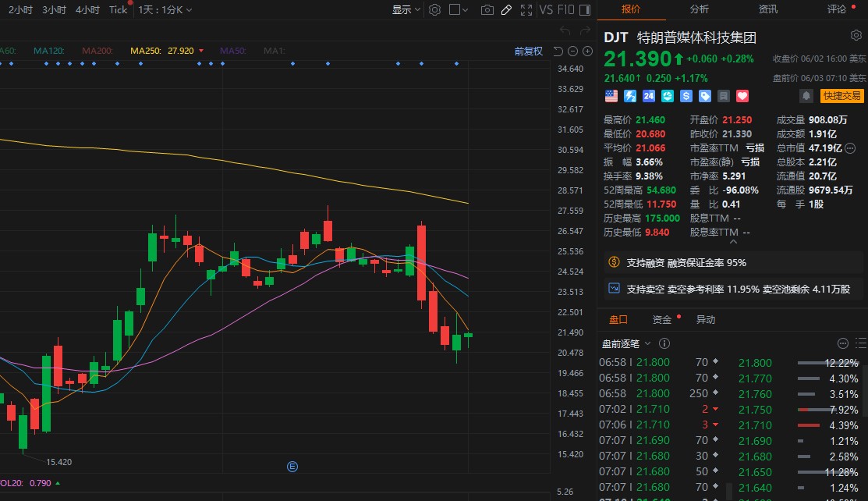Zoom in chart with plus icon
The height and width of the screenshot is (501, 868).
tap(586, 52)
